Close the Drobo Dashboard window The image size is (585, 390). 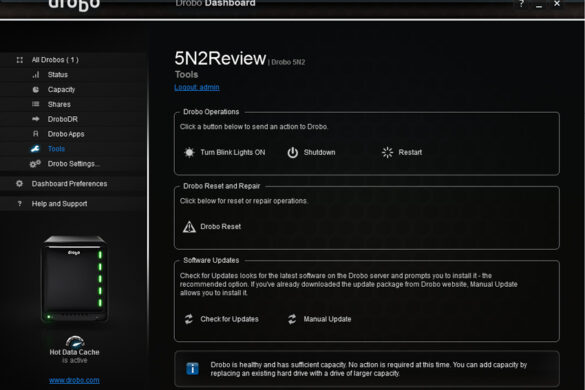[x=557, y=4]
